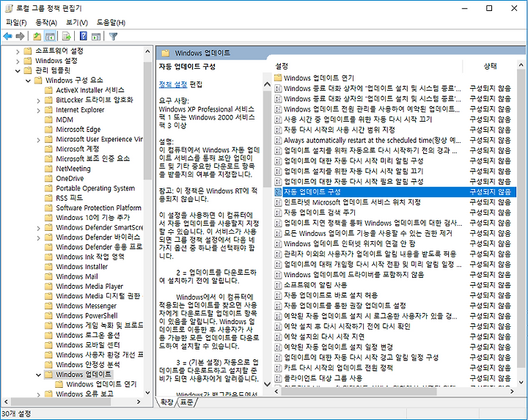Click the Filter funnel toolbar icon

click(x=113, y=36)
